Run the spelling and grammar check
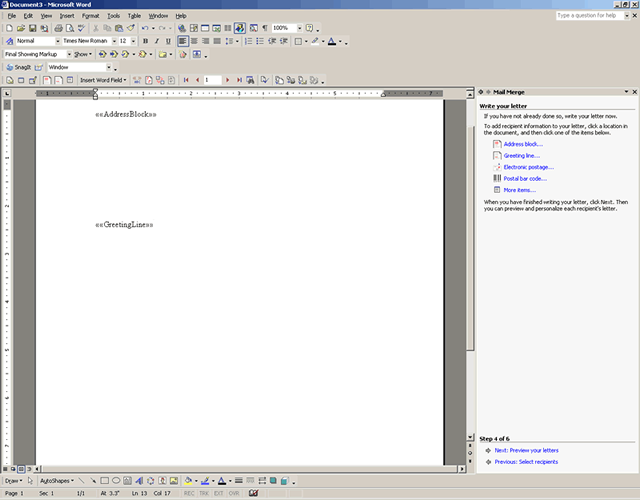 [x=81, y=28]
